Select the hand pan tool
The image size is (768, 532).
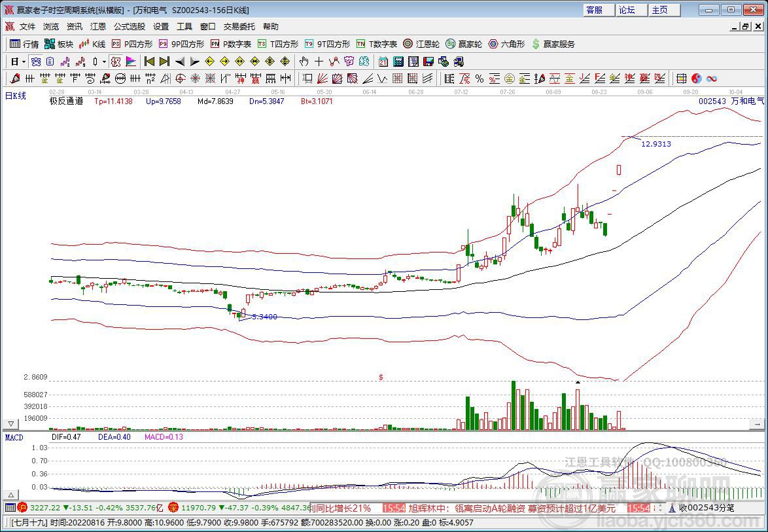[x=304, y=62]
